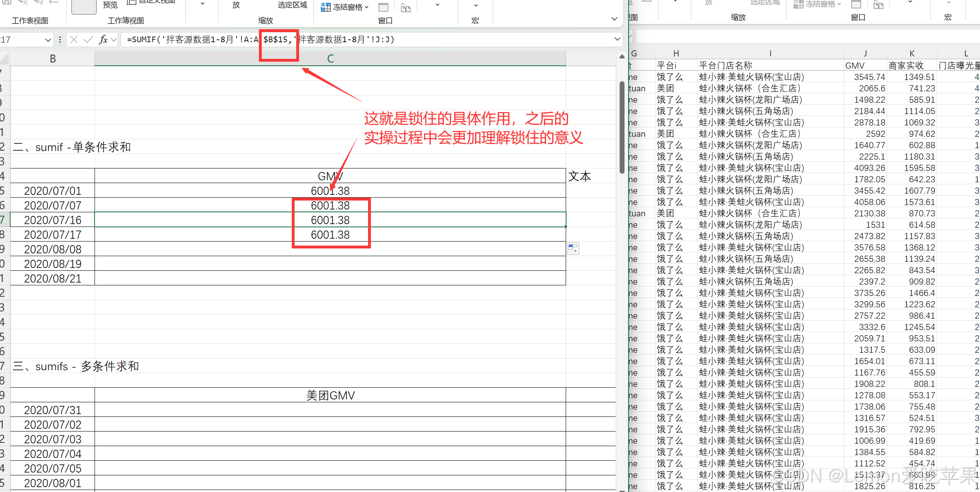This screenshot has width=980, height=492.
Task: Select the 美团GMV header cell
Action: tap(330, 395)
